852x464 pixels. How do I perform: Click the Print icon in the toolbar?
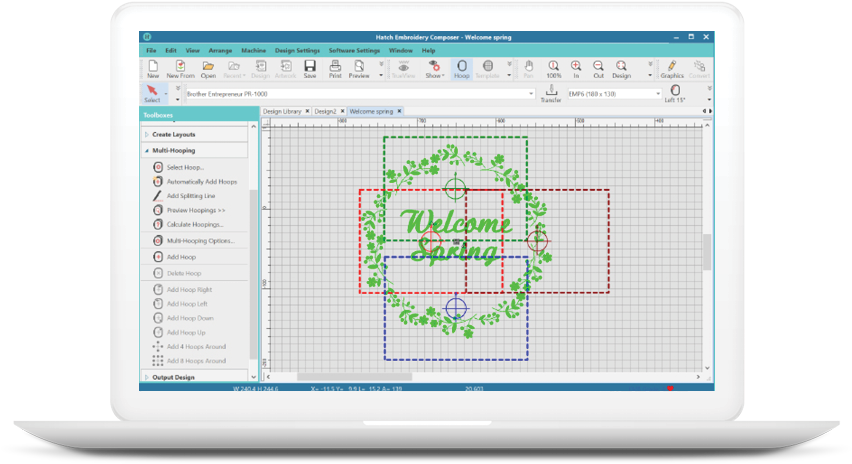pyautogui.click(x=335, y=68)
